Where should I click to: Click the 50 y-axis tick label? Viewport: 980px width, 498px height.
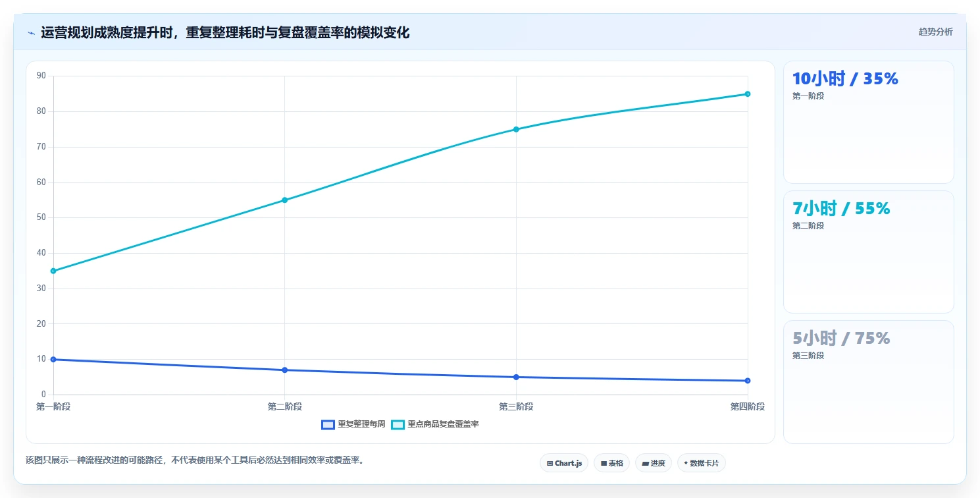41,217
